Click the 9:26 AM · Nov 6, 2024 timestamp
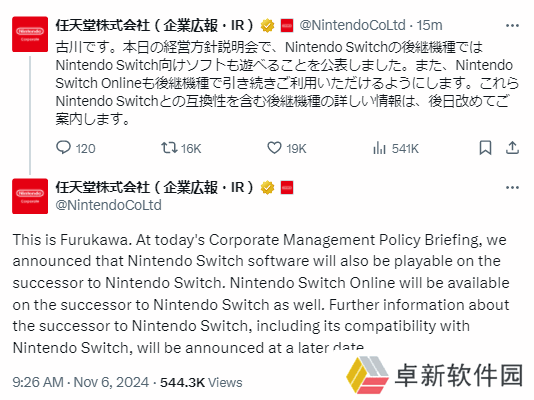This screenshot has height=400, width=534. (x=81, y=382)
